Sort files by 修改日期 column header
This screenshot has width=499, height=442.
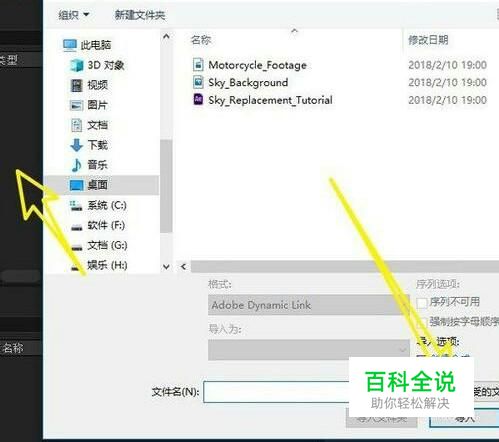point(428,40)
